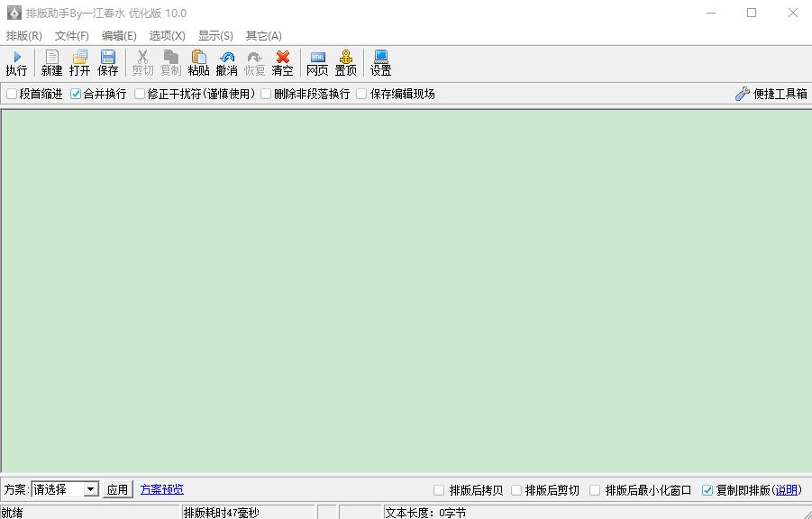The width and height of the screenshot is (812, 519).
Task: Save the document with 保存 icon
Action: click(x=108, y=61)
